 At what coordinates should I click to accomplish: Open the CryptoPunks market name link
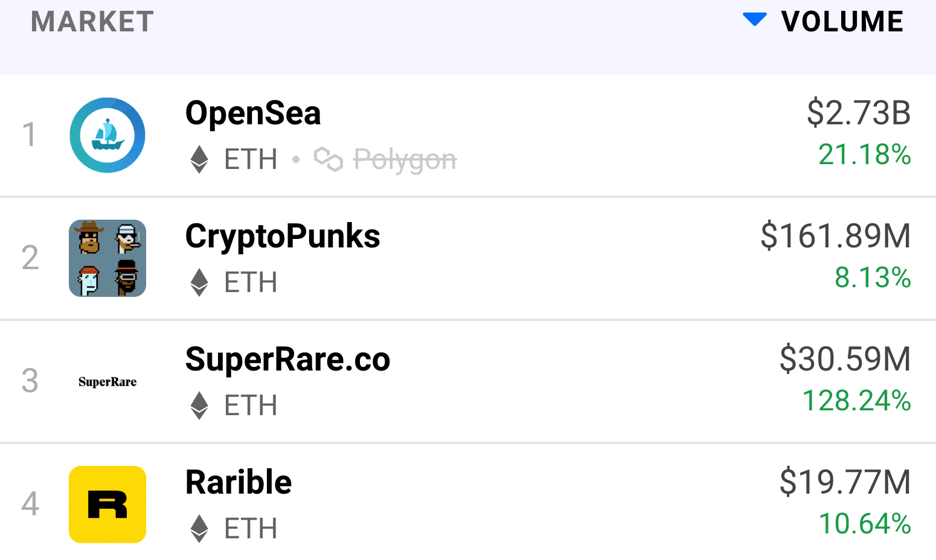click(283, 237)
